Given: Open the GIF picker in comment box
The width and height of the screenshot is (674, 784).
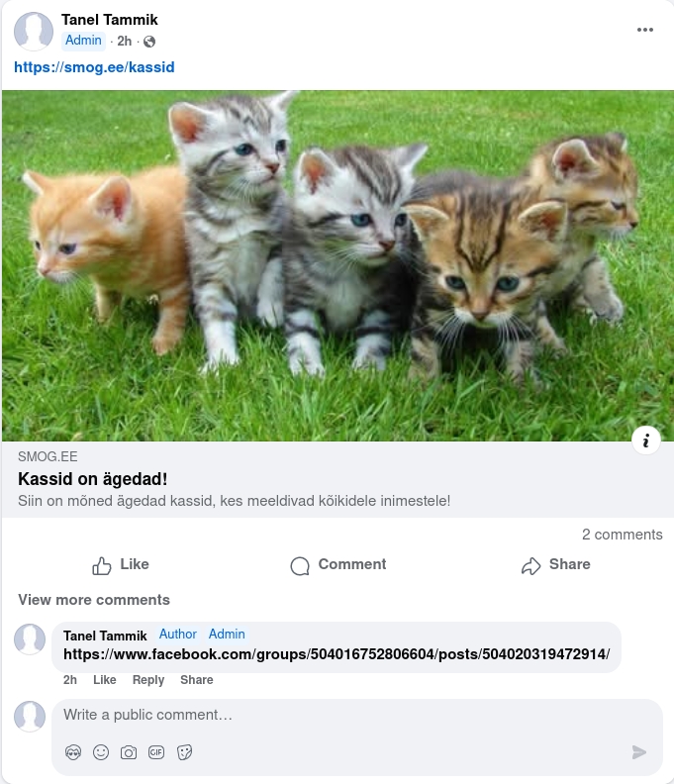Looking at the screenshot, I should pos(156,752).
